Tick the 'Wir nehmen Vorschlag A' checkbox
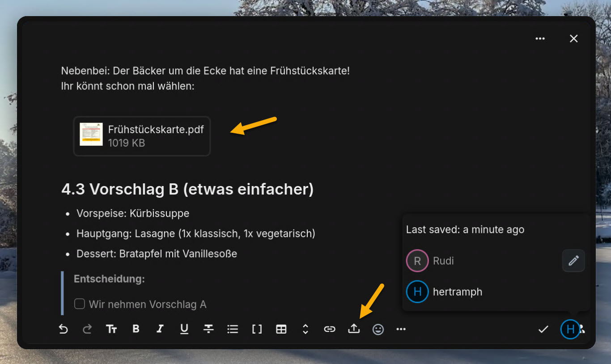The width and height of the screenshot is (611, 364). 80,304
